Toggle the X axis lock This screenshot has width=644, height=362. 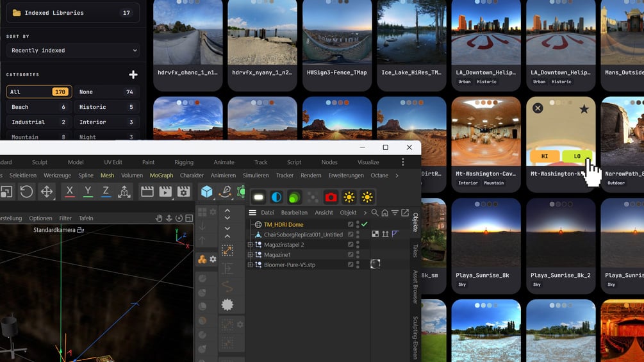pyautogui.click(x=69, y=192)
